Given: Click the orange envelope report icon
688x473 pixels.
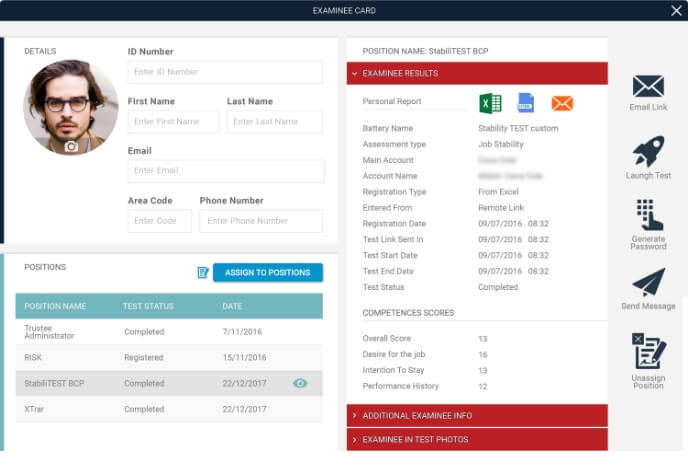Looking at the screenshot, I should [561, 103].
